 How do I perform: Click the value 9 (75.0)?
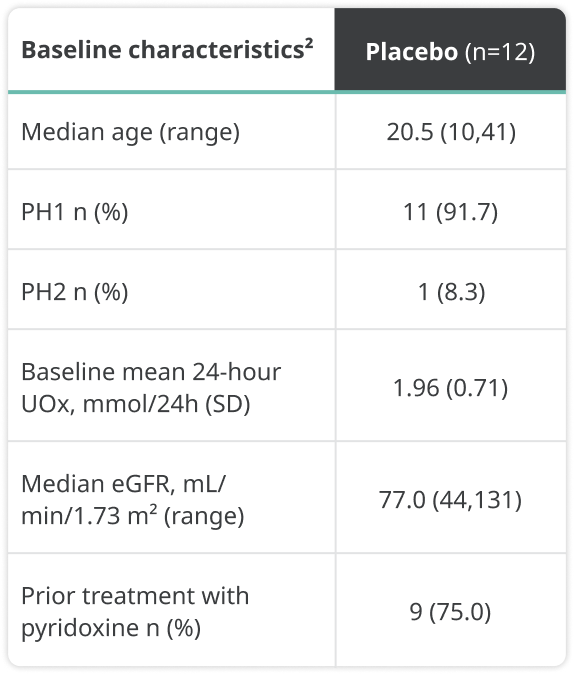coord(450,612)
